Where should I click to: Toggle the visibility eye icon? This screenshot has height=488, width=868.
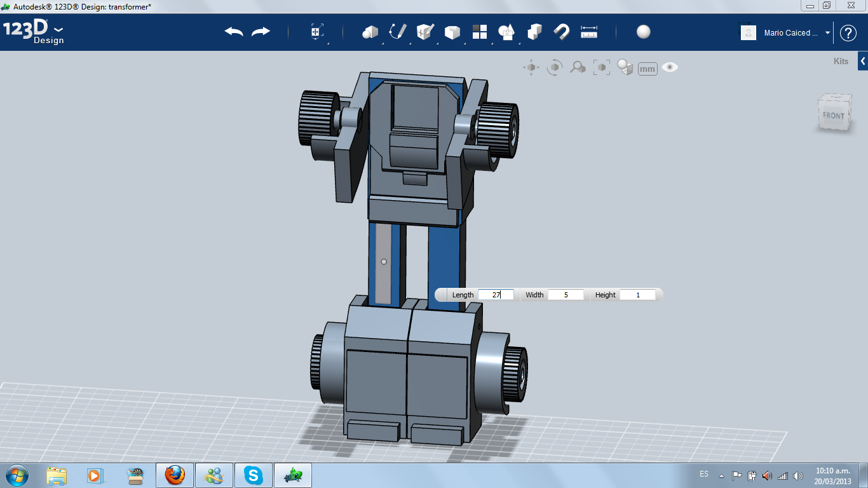(670, 67)
